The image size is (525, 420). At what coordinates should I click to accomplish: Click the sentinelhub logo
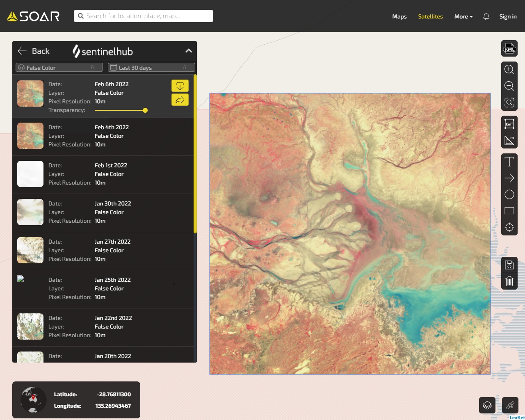click(x=103, y=51)
